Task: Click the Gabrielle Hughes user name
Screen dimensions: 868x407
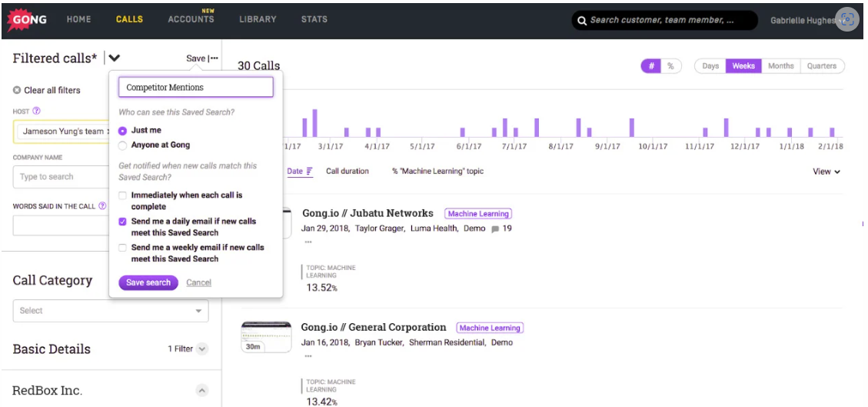Action: click(803, 21)
